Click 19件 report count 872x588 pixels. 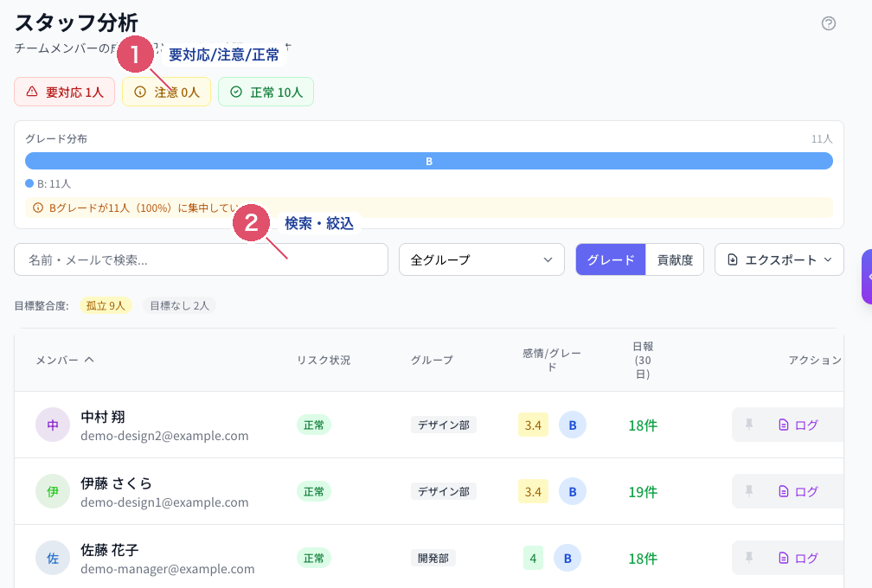(x=643, y=492)
